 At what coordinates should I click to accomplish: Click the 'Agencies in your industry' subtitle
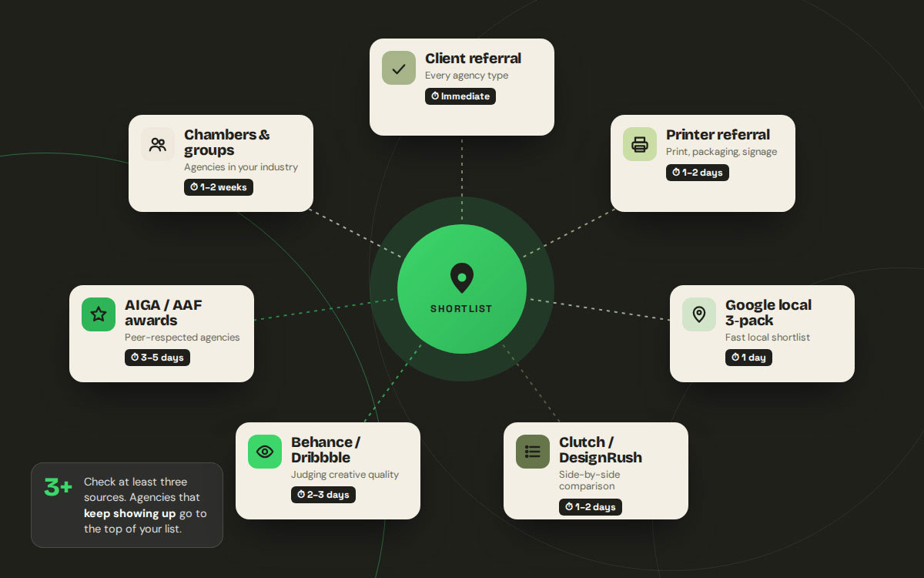[x=241, y=167]
